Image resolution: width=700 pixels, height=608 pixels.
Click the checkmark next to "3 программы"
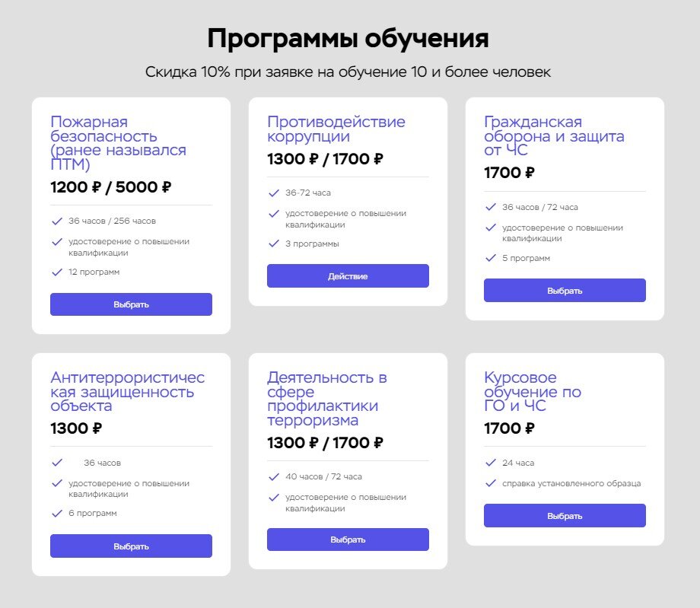(x=272, y=244)
